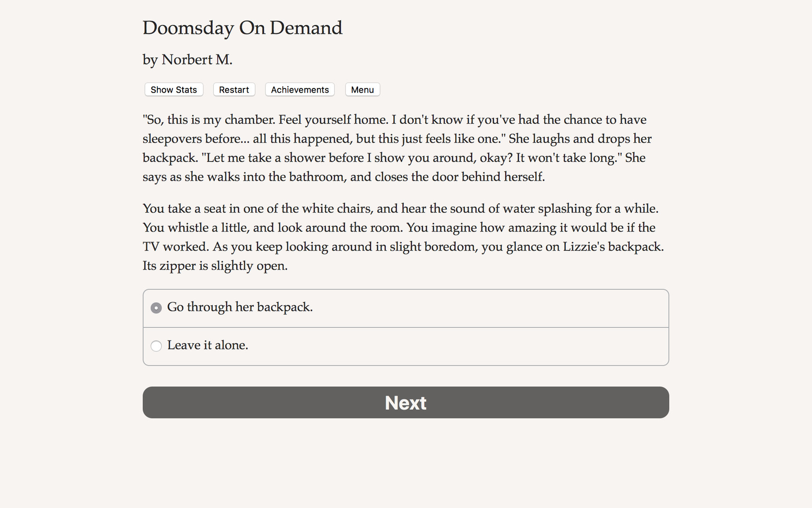Select the radio button for going through her backpack
This screenshot has width=812, height=508.
click(x=156, y=308)
